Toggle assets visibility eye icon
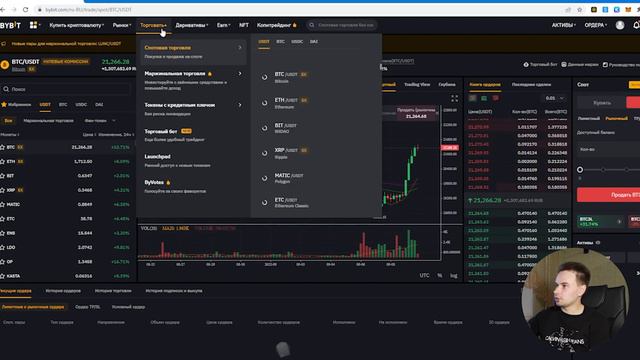 (598, 242)
